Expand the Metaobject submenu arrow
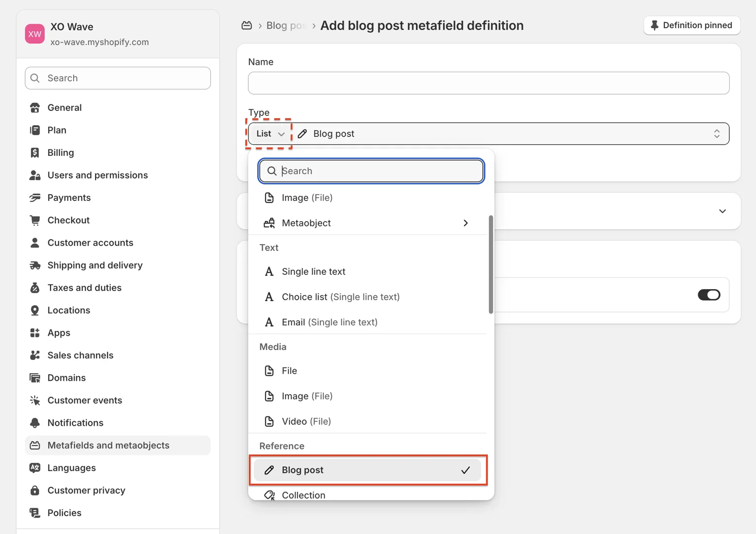The width and height of the screenshot is (756, 534). (x=465, y=223)
